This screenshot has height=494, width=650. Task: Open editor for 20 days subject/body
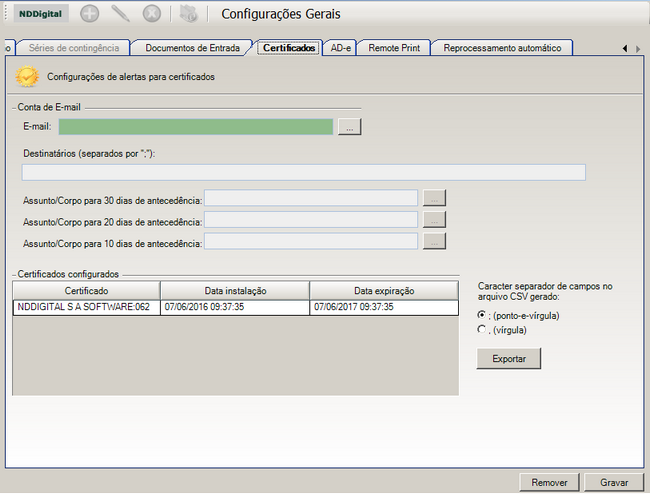pyautogui.click(x=434, y=219)
